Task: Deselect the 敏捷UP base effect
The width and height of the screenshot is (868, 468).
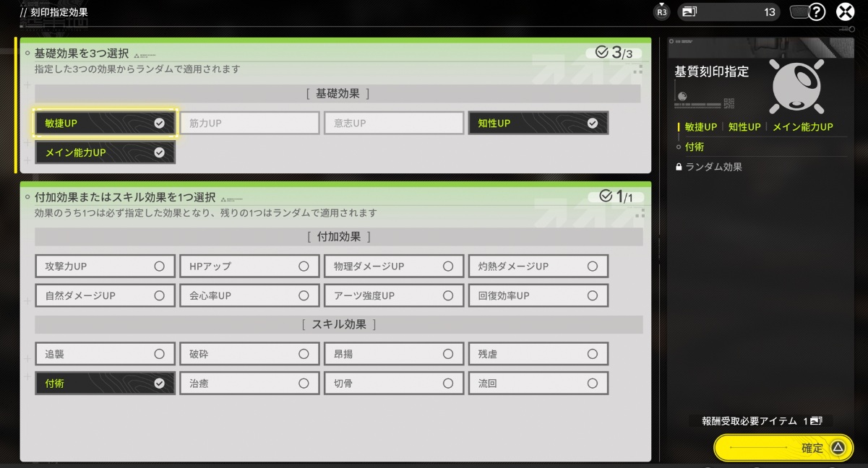Action: [x=105, y=123]
